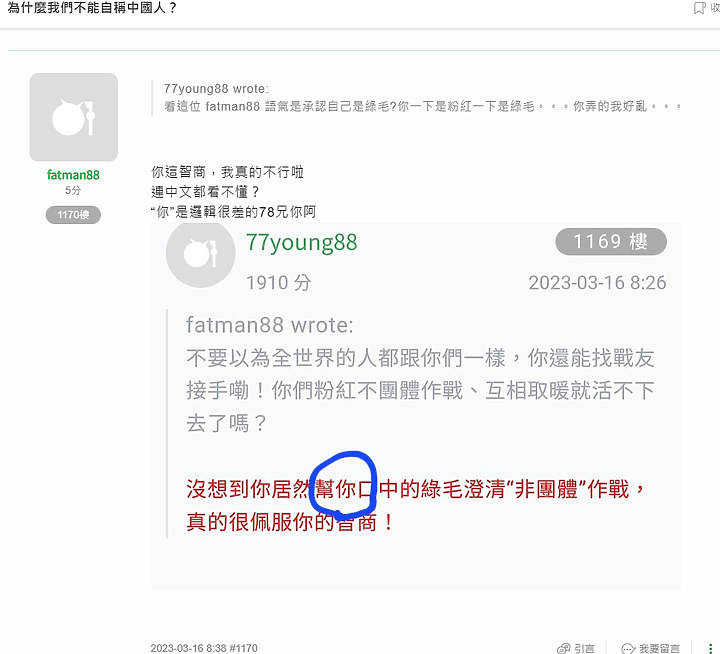
Task: Click the 1169 樓 floor badge
Action: click(611, 242)
